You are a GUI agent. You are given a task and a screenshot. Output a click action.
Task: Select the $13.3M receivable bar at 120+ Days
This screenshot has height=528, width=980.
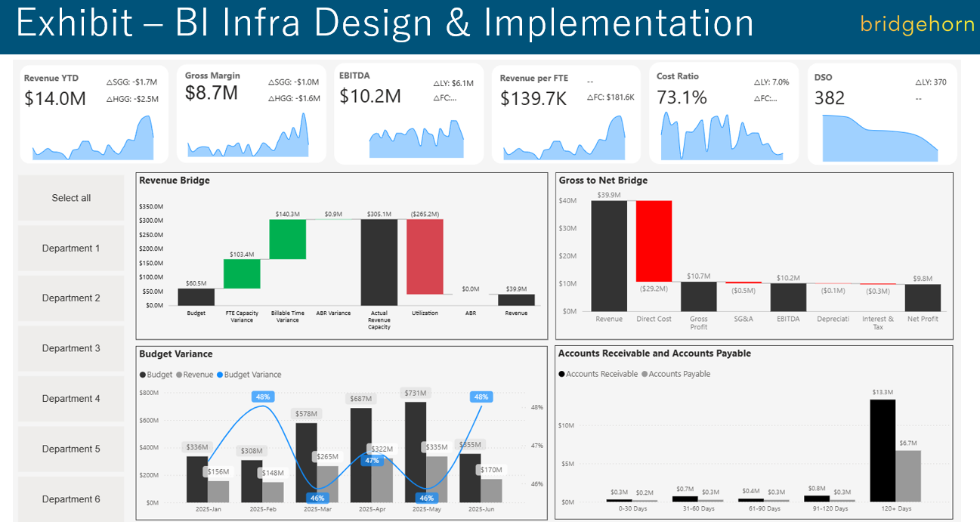tap(883, 450)
